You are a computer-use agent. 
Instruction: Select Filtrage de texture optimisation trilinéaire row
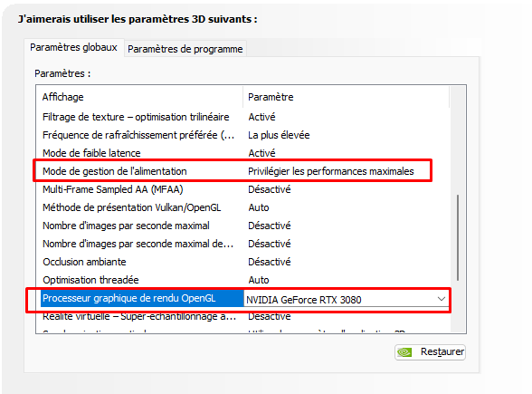242,117
